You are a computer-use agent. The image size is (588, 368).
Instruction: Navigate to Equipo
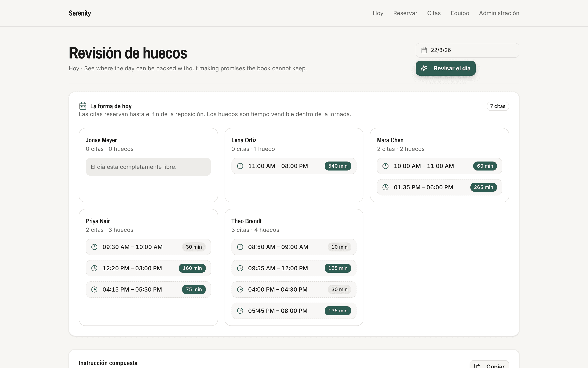460,13
